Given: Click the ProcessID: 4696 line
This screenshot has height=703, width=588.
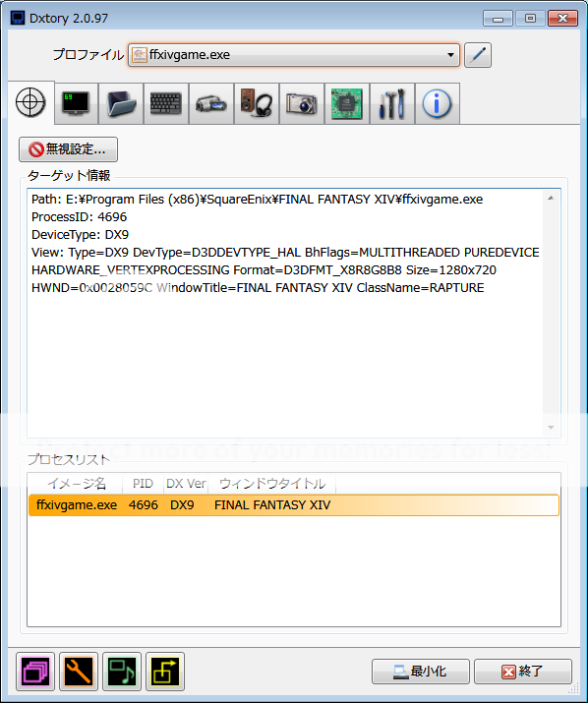Looking at the screenshot, I should point(80,217).
